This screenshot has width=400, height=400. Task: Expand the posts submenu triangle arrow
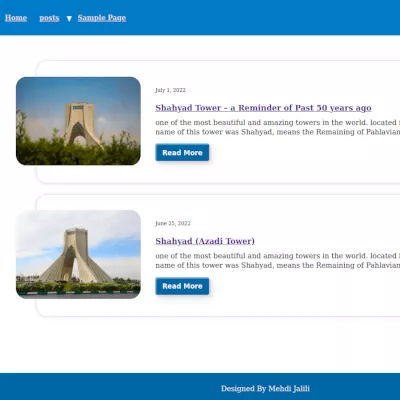coord(69,19)
